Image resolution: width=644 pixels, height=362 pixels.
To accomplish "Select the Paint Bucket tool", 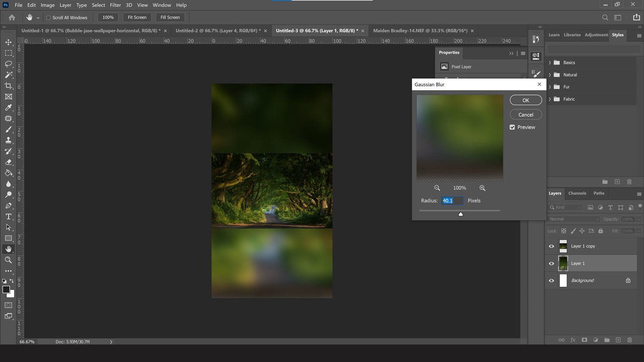I will click(8, 173).
